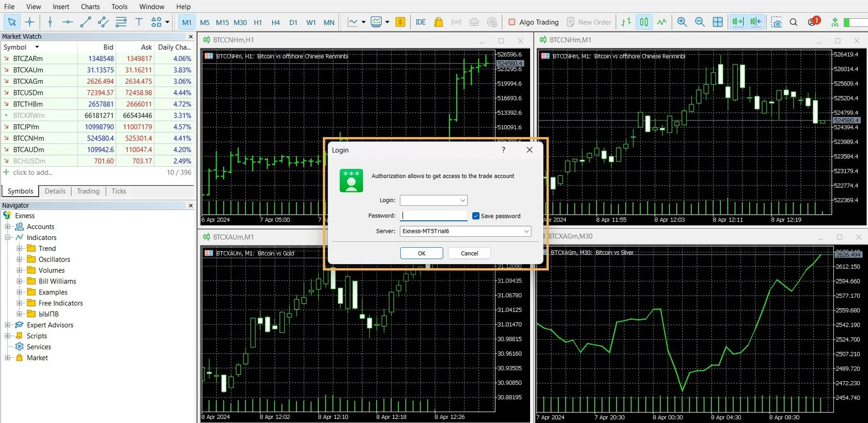The width and height of the screenshot is (868, 423).
Task: Open the Charts menu
Action: [90, 7]
